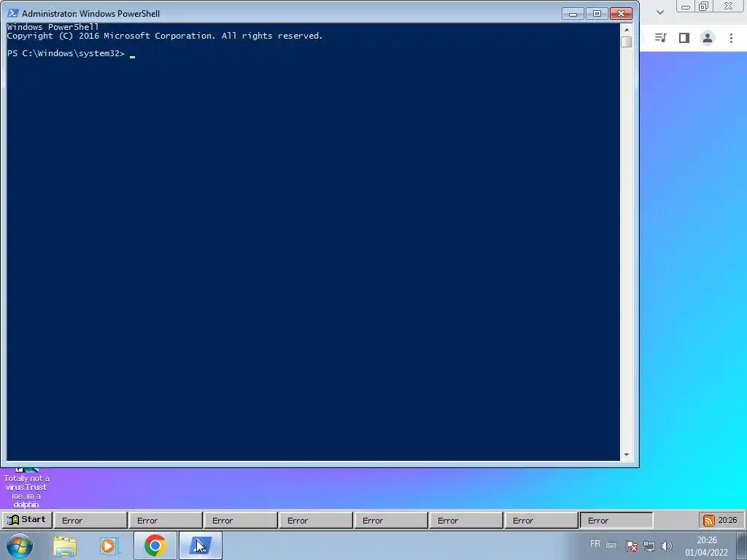747x560 pixels.
Task: Click the RSS feed icon in classic tray
Action: click(708, 521)
